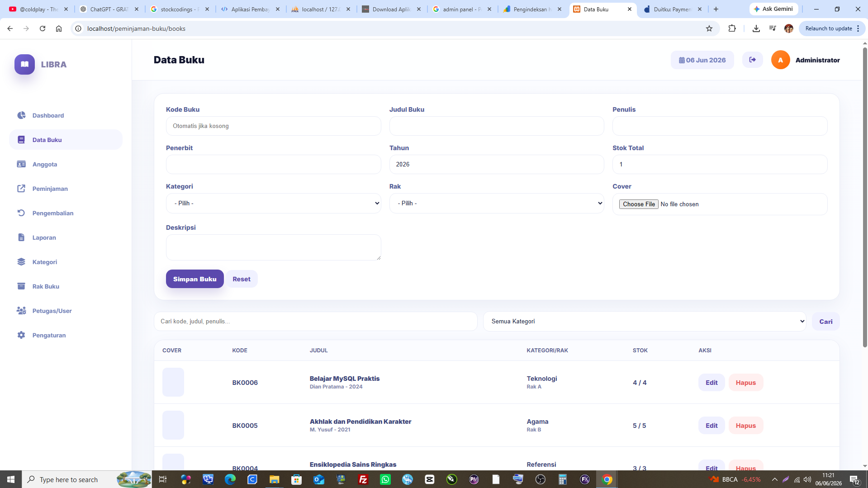The image size is (868, 488).
Task: Click the page vertical scrollbar
Action: pyautogui.click(x=865, y=197)
